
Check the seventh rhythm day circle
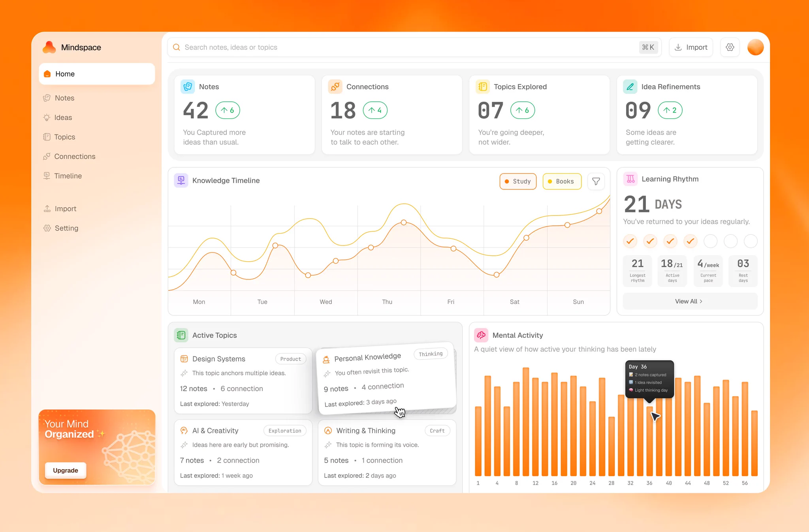pos(751,241)
